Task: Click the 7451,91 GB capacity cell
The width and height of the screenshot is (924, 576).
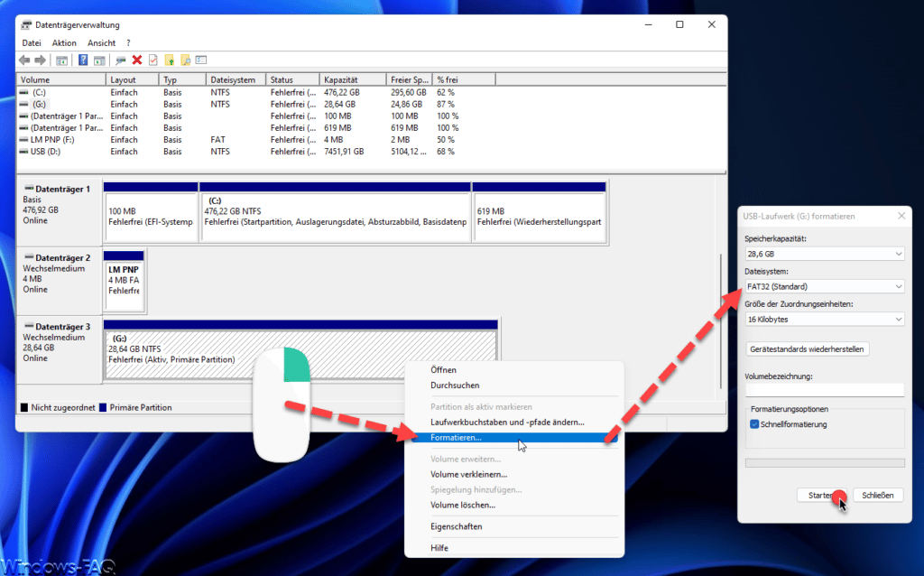Action: (344, 152)
